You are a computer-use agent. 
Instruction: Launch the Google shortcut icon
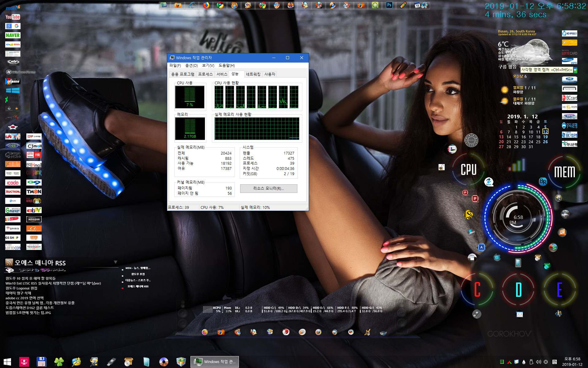point(13,26)
